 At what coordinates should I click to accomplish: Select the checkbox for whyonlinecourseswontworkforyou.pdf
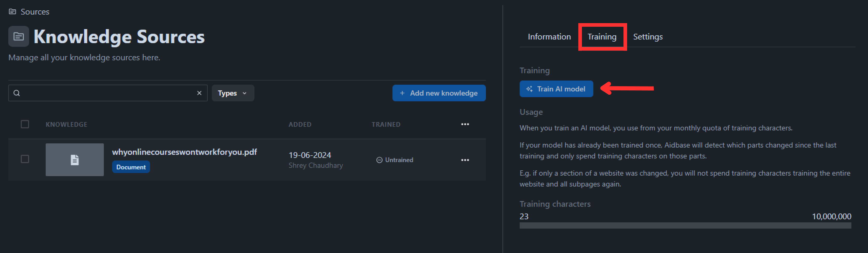(x=25, y=159)
